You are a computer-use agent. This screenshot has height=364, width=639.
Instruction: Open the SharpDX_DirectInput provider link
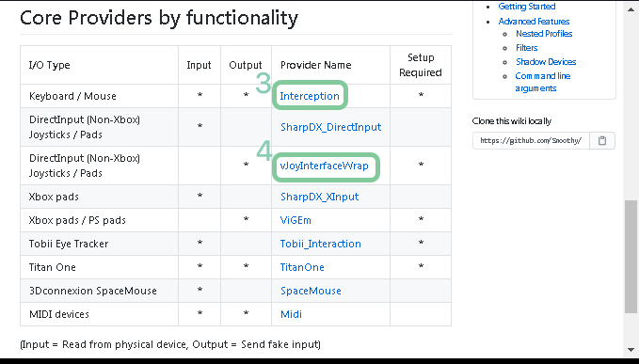click(x=331, y=127)
